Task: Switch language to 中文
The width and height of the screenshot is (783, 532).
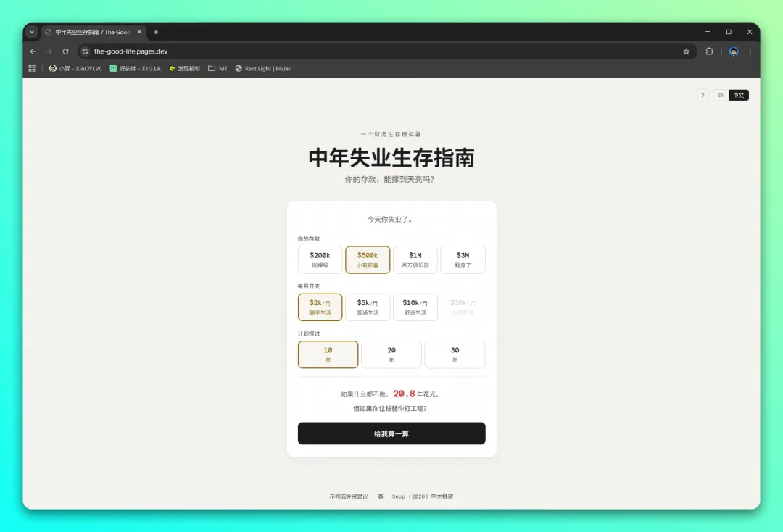Action: 739,96
